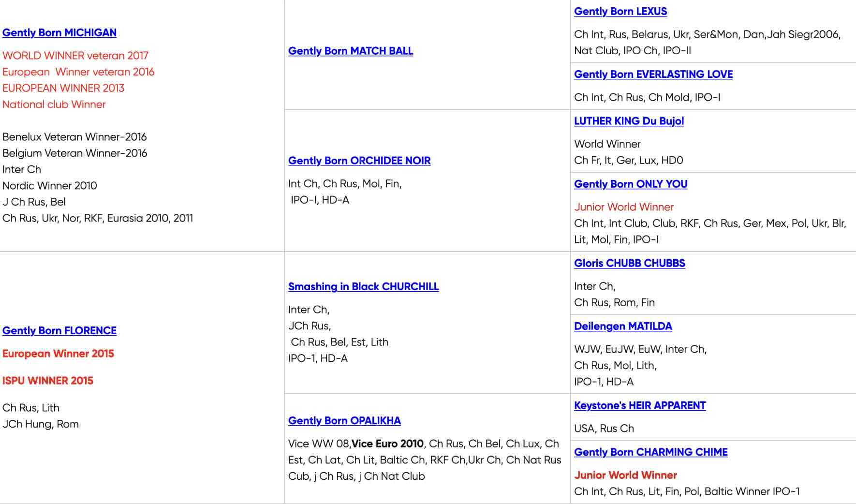Click 'Nat Club, IPO Ch, IPO-II' text
The height and width of the screenshot is (504, 856).
633,50
